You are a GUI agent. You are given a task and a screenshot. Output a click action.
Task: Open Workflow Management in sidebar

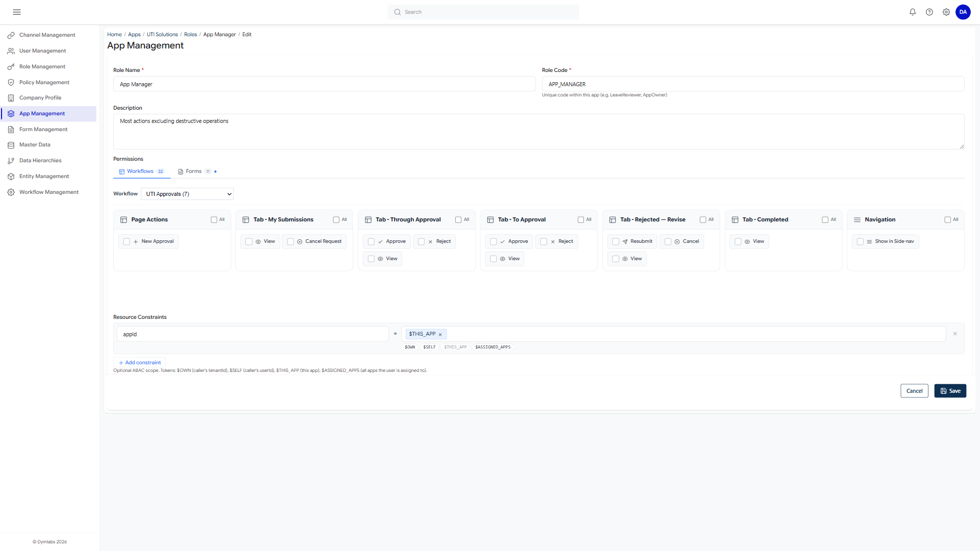[x=48, y=192]
